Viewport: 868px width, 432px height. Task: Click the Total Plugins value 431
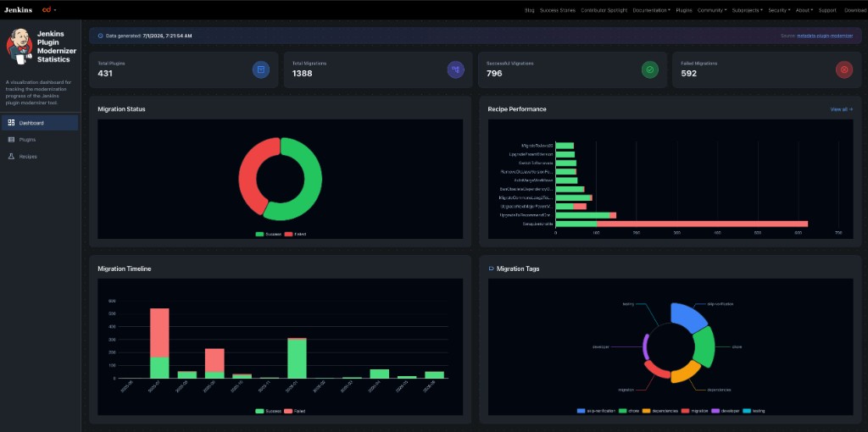pos(105,73)
